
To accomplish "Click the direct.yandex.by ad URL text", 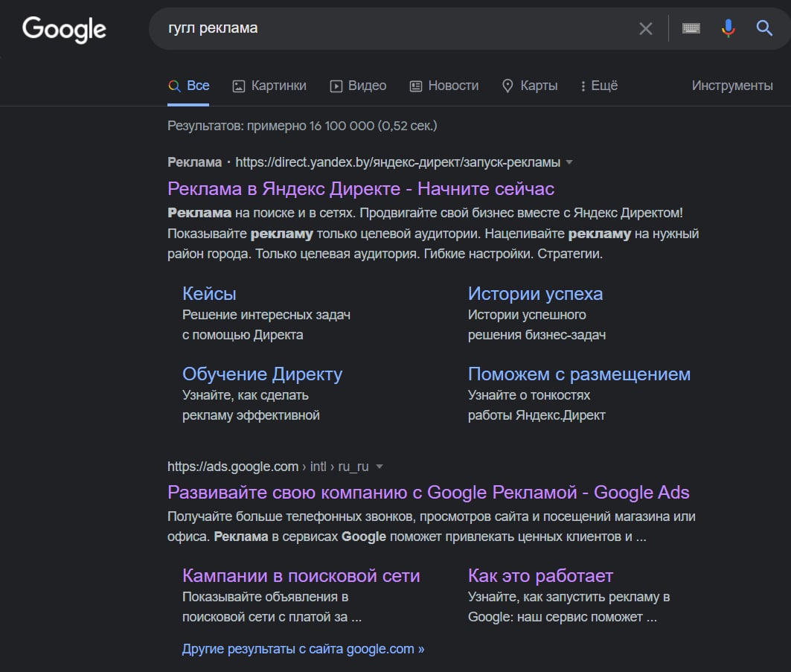I will 397,162.
